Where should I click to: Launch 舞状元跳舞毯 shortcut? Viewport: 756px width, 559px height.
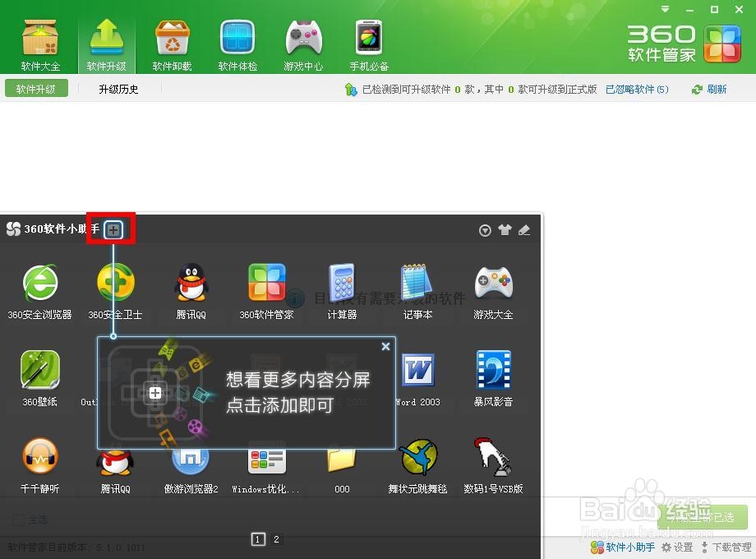click(x=417, y=466)
